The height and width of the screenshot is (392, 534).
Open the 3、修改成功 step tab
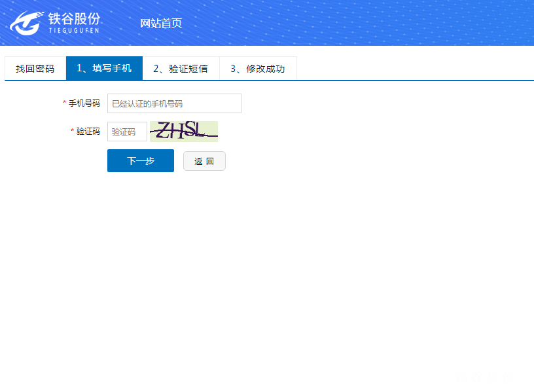[x=258, y=69]
